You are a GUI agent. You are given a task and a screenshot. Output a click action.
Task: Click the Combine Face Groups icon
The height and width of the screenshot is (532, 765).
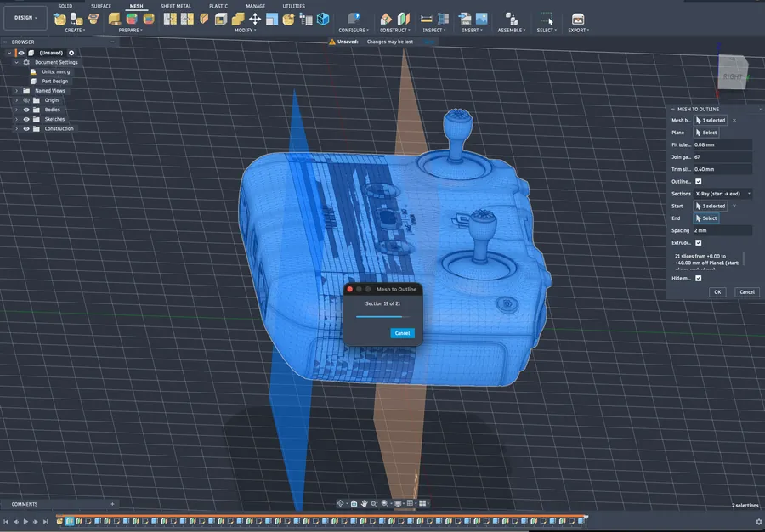[x=148, y=19]
